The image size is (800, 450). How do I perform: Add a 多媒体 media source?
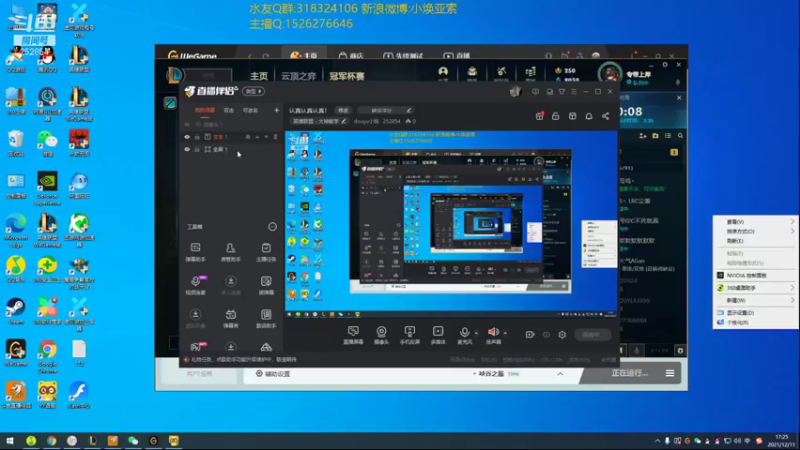[x=438, y=335]
